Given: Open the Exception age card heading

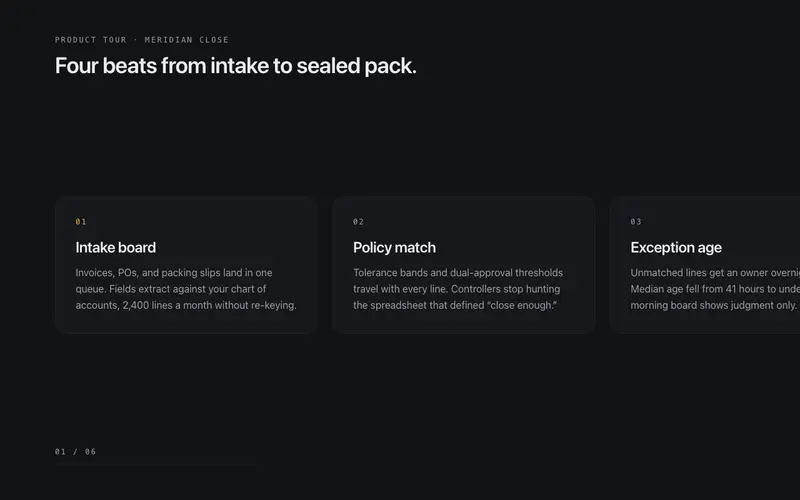Looking at the screenshot, I should [676, 247].
